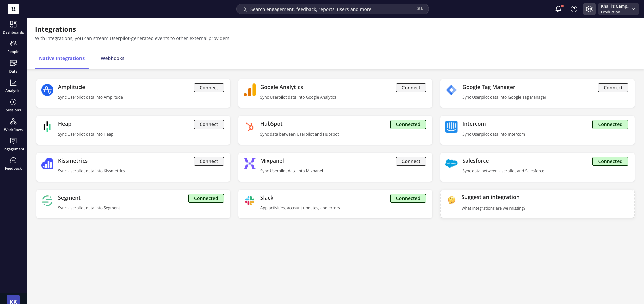Switch to the Native Integrations tab

(62, 58)
